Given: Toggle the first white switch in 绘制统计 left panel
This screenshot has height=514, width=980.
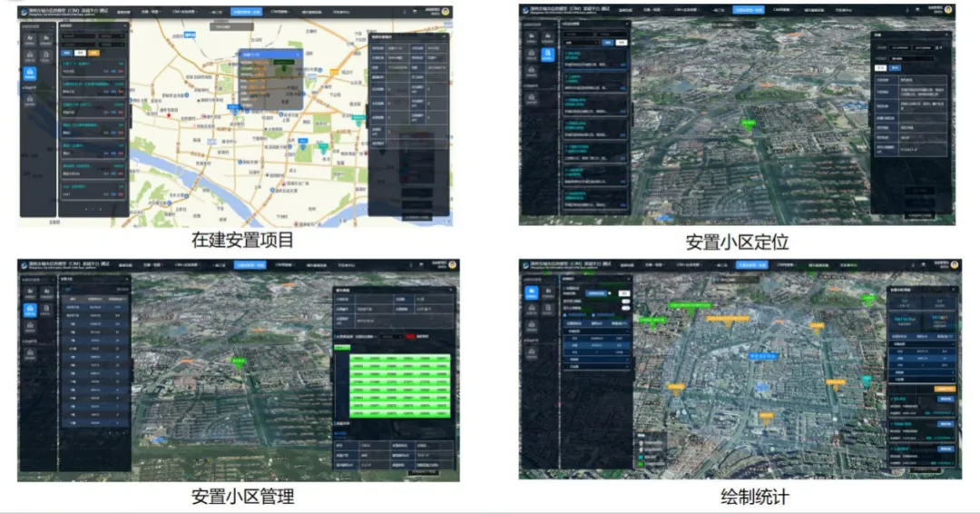Looking at the screenshot, I should [623, 293].
